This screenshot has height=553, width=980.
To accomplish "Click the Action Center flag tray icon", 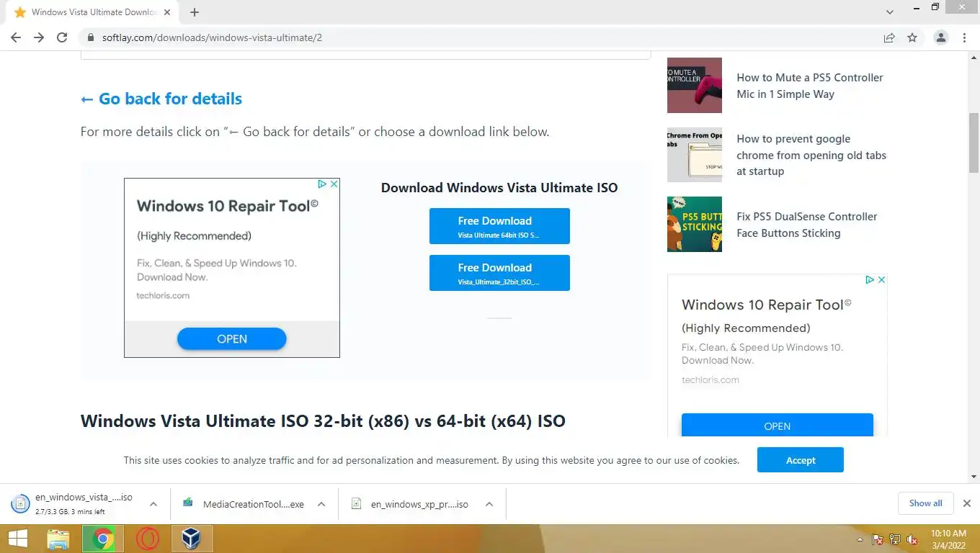I will point(878,539).
